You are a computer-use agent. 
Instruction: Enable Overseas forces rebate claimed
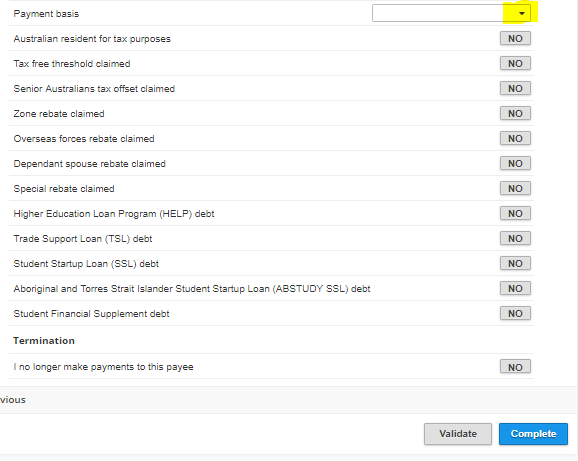[x=515, y=139]
